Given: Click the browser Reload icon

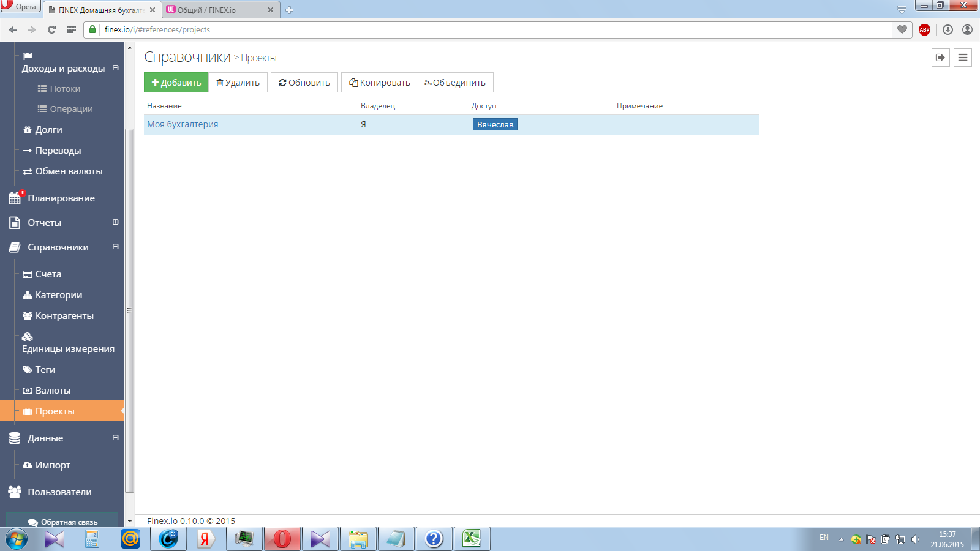Looking at the screenshot, I should pos(51,29).
